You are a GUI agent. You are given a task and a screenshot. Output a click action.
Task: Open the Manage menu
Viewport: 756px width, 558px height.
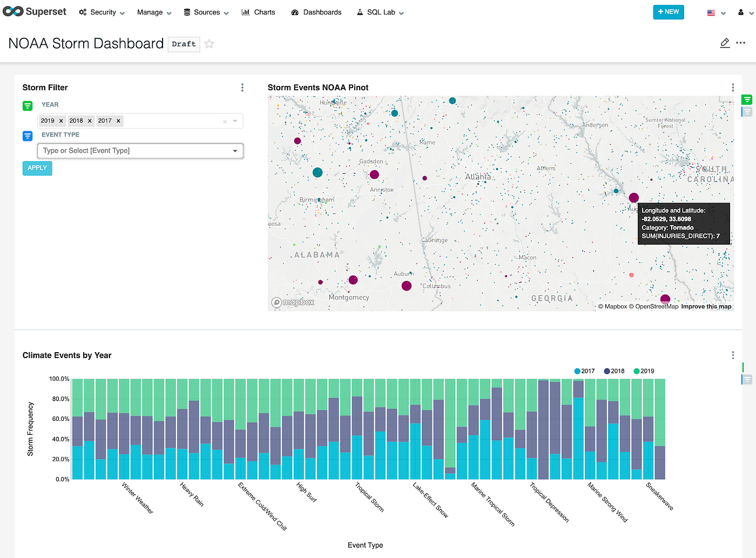coord(154,12)
